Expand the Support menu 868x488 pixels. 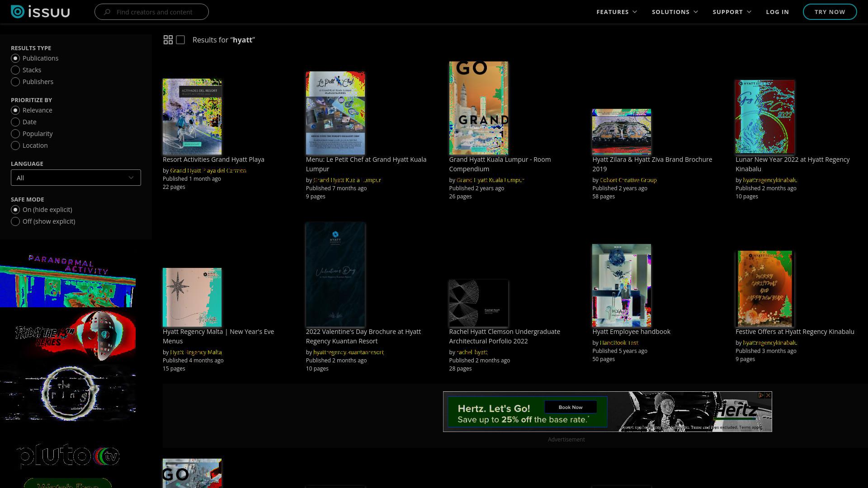732,12
